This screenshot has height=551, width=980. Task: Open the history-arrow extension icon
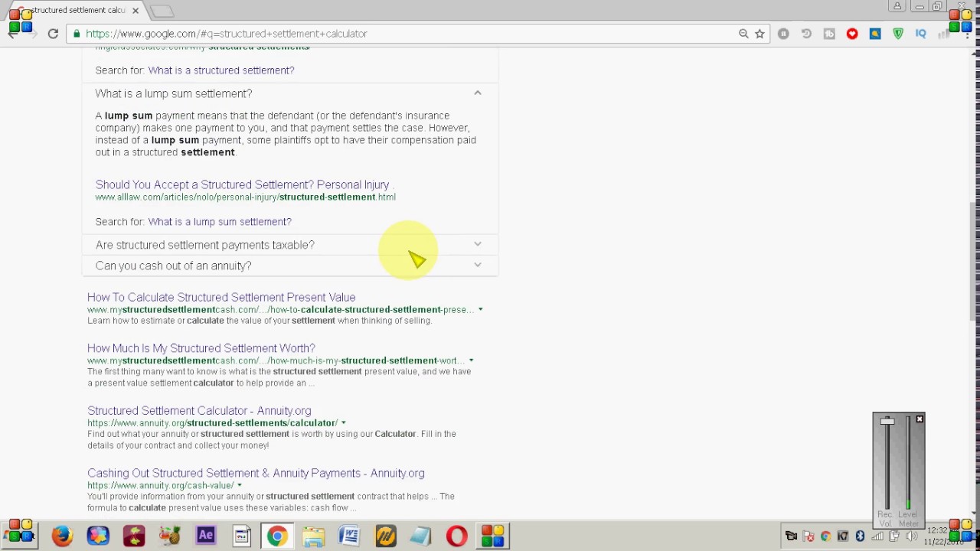806,34
